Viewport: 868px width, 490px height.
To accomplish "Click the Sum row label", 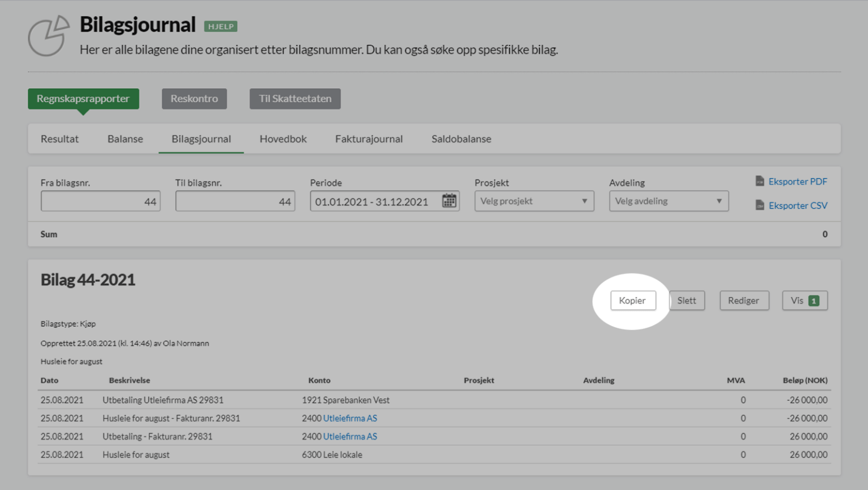I will click(49, 234).
